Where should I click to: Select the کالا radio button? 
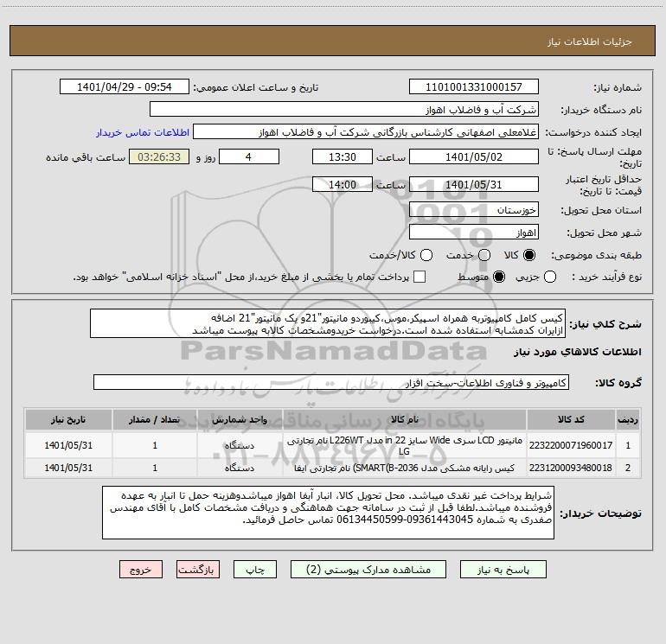pyautogui.click(x=529, y=255)
